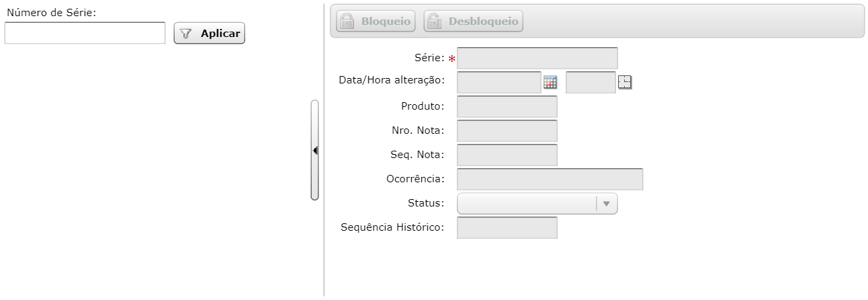This screenshot has width=868, height=300.
Task: Click the padlock icon on Bloqueio
Action: pyautogui.click(x=347, y=21)
